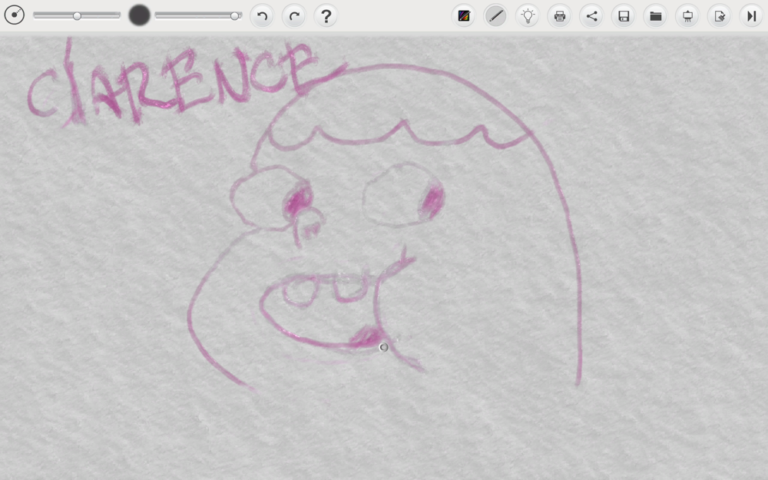Click the circular brush-size icon at far left
This screenshot has height=480, width=768.
tap(14, 16)
